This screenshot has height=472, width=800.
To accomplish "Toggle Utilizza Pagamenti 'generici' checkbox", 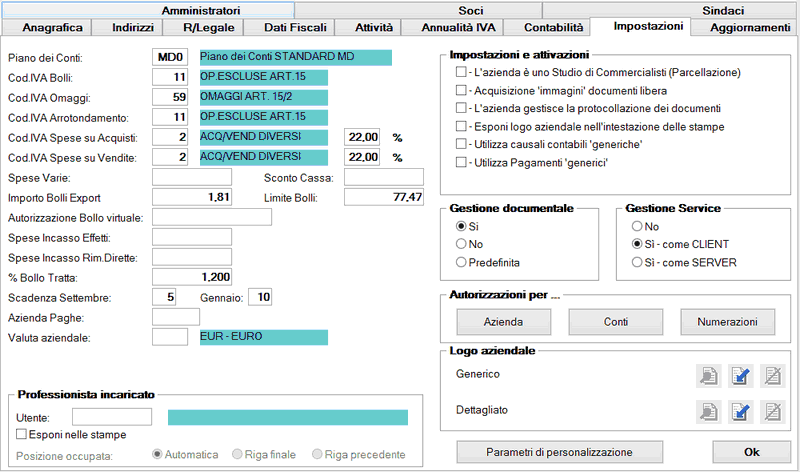I will [x=461, y=162].
